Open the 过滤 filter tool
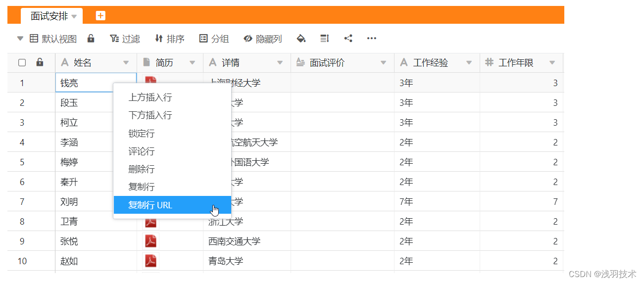 [125, 39]
